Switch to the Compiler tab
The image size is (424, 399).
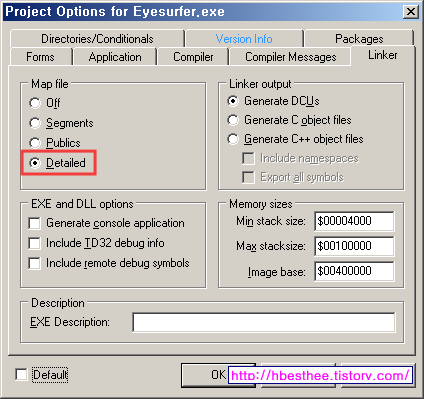point(193,57)
